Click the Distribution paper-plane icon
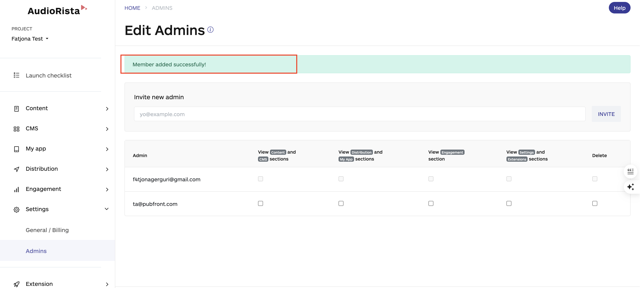The height and width of the screenshot is (288, 644). 16,169
